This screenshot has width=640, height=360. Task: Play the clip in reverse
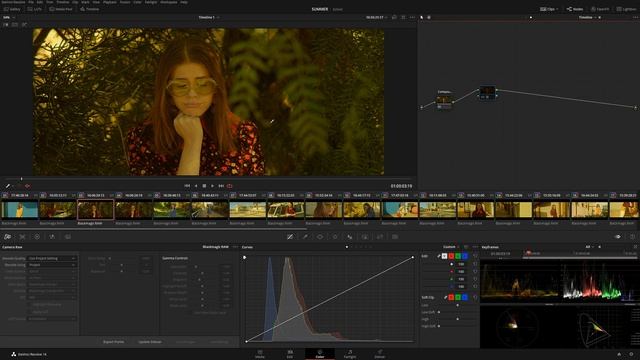196,186
